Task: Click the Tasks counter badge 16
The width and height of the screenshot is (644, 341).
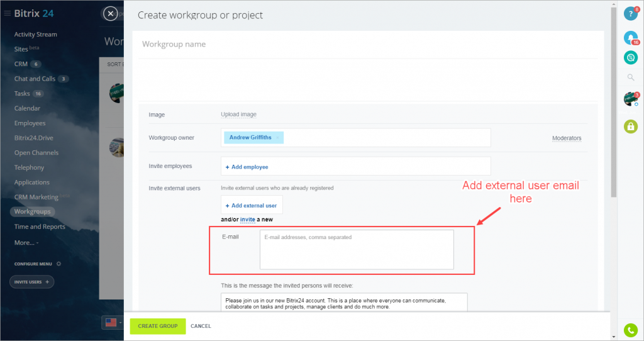Action: tap(38, 94)
